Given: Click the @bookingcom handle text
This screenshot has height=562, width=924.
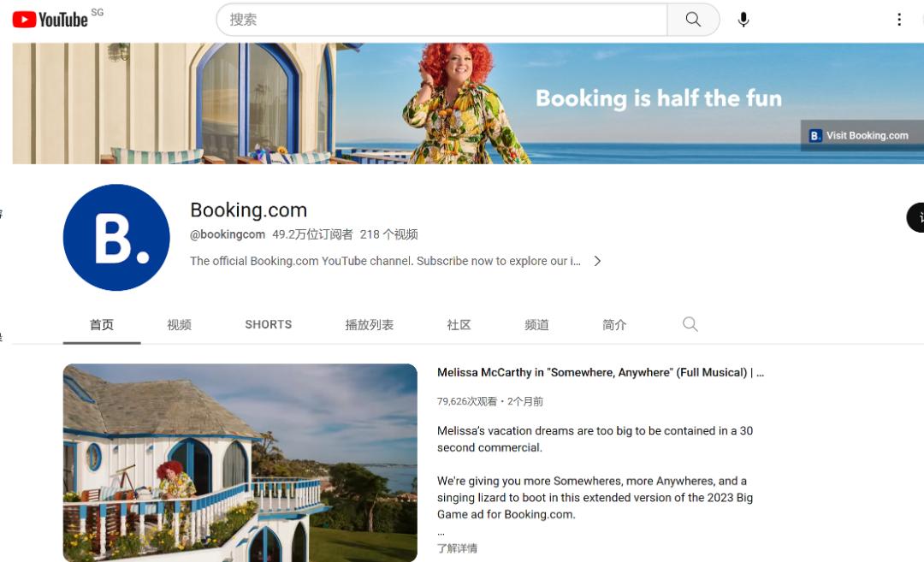Looking at the screenshot, I should point(227,234).
